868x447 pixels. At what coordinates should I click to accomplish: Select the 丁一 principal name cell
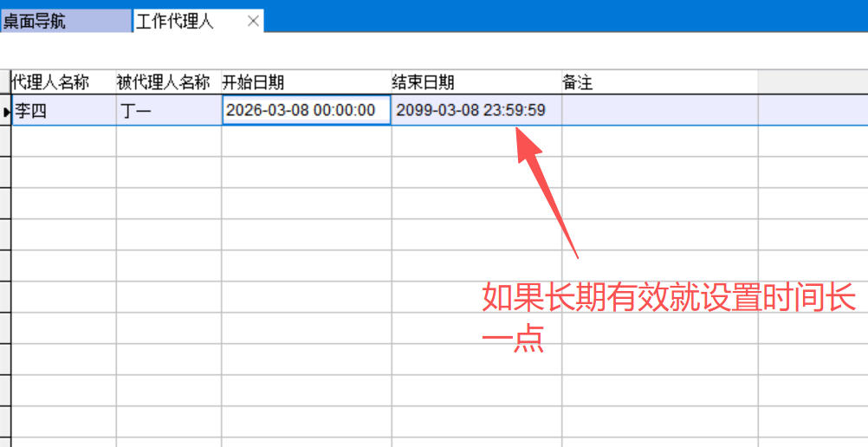click(x=168, y=111)
